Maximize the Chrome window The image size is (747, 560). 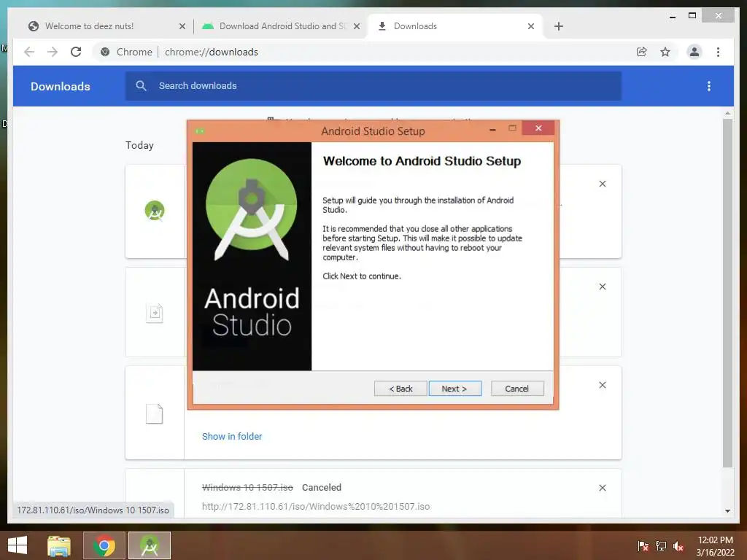pos(692,16)
